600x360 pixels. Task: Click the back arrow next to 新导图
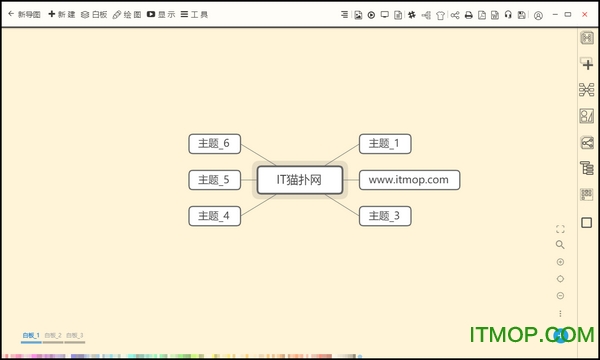pyautogui.click(x=11, y=14)
